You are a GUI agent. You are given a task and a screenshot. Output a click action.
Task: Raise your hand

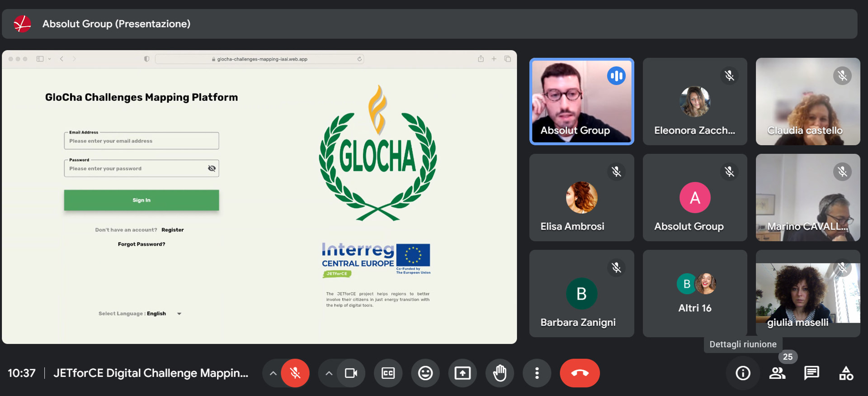coord(500,373)
